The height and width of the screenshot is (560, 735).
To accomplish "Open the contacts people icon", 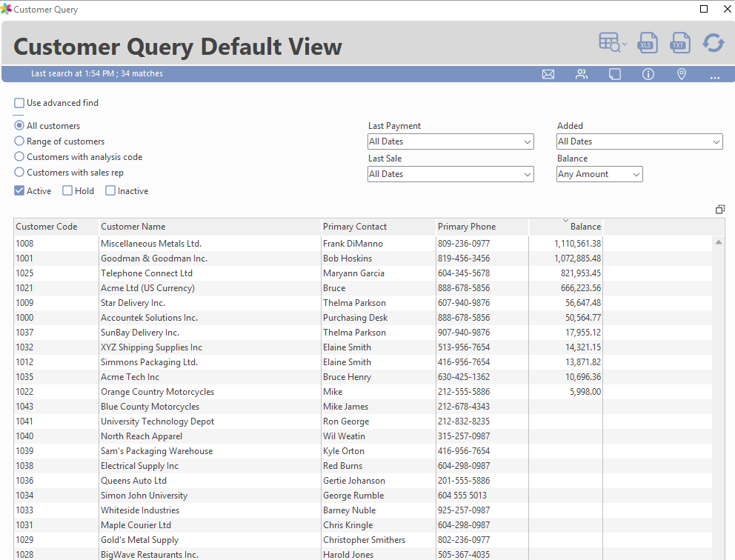I will (581, 74).
